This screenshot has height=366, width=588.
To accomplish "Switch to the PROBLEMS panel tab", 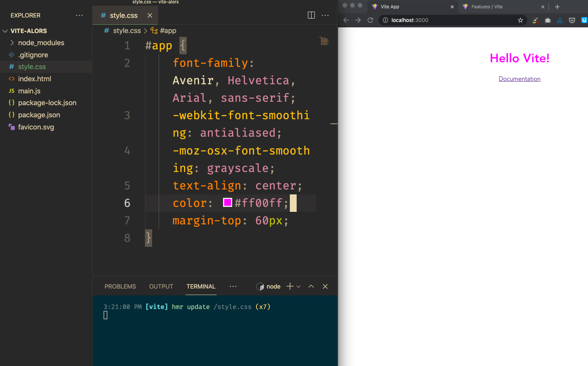I will coord(120,286).
